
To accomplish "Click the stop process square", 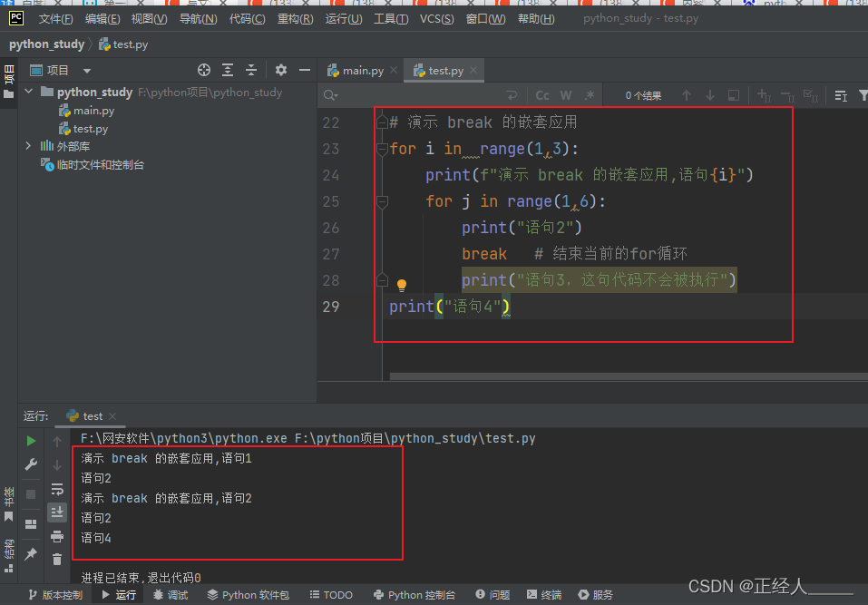I will (31, 493).
